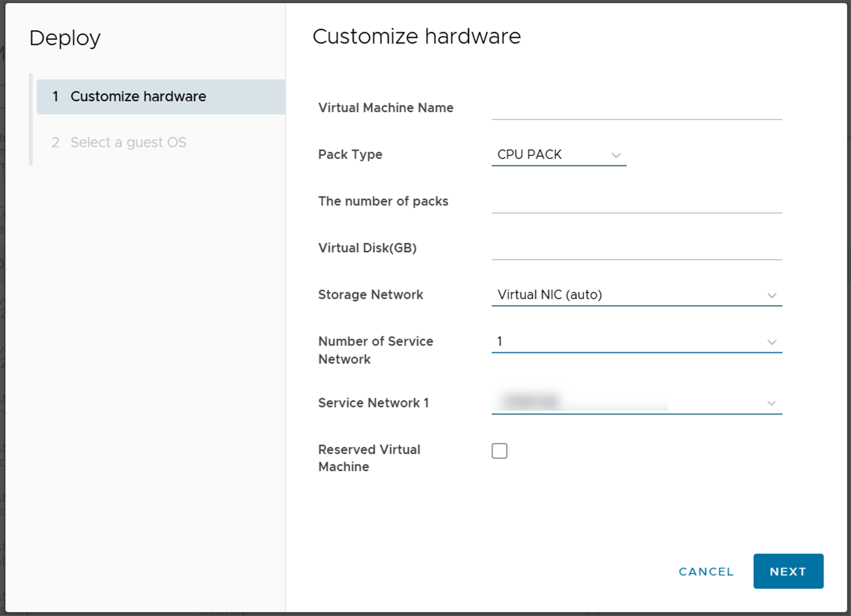The image size is (851, 616).
Task: Click the Service Network 1 chevron
Action: coord(771,403)
